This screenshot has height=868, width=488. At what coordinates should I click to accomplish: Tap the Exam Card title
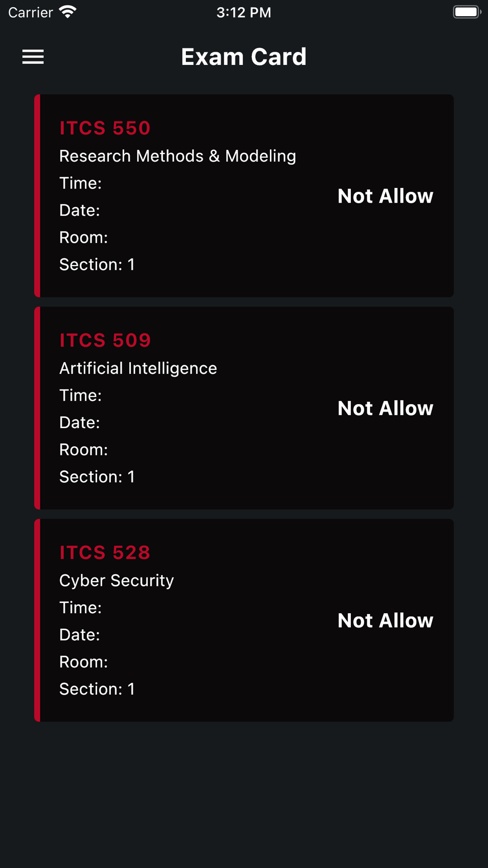coord(244,57)
